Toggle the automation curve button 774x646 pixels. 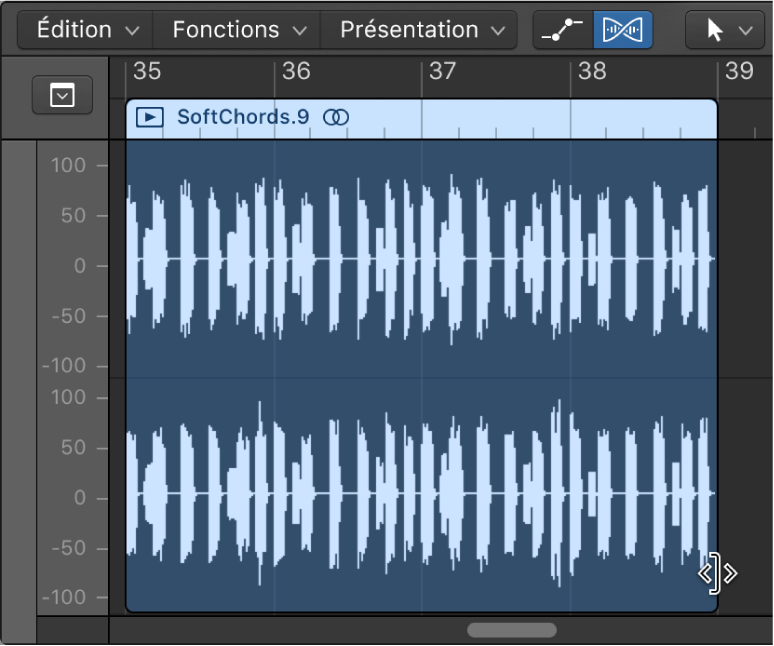coord(563,31)
